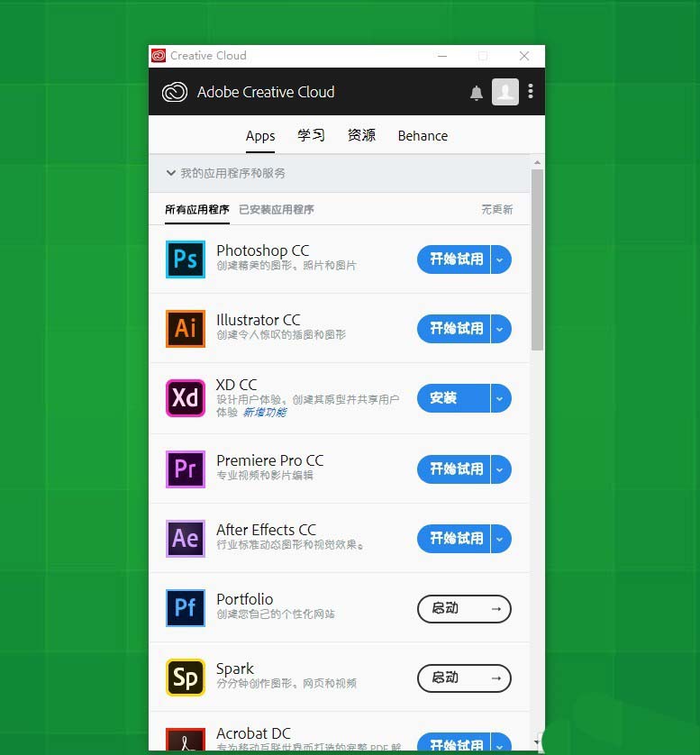This screenshot has width=700, height=755.
Task: Expand options arrow next to Illustrator CC trial
Action: [x=501, y=329]
